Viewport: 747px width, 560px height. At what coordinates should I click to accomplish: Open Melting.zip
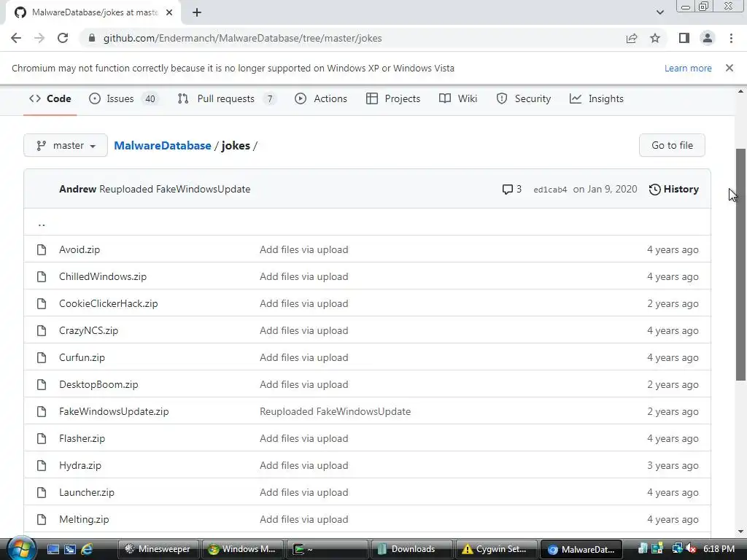click(84, 519)
